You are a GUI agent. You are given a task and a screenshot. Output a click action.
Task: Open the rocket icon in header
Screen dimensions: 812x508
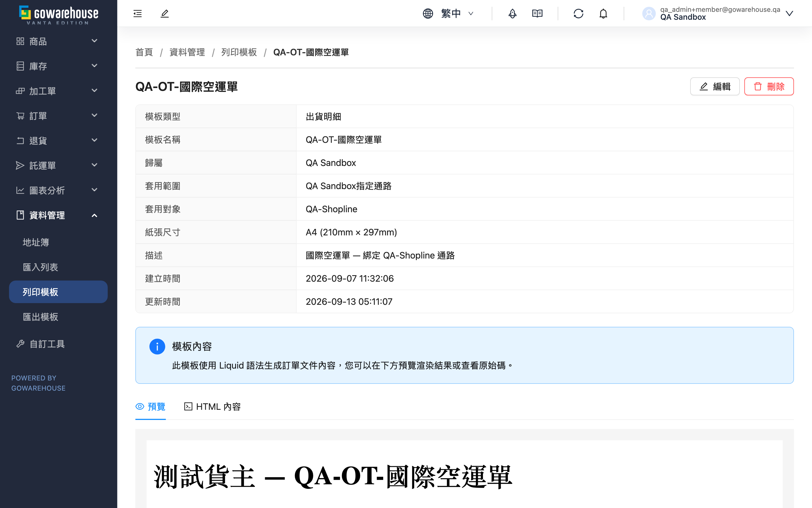(x=512, y=14)
